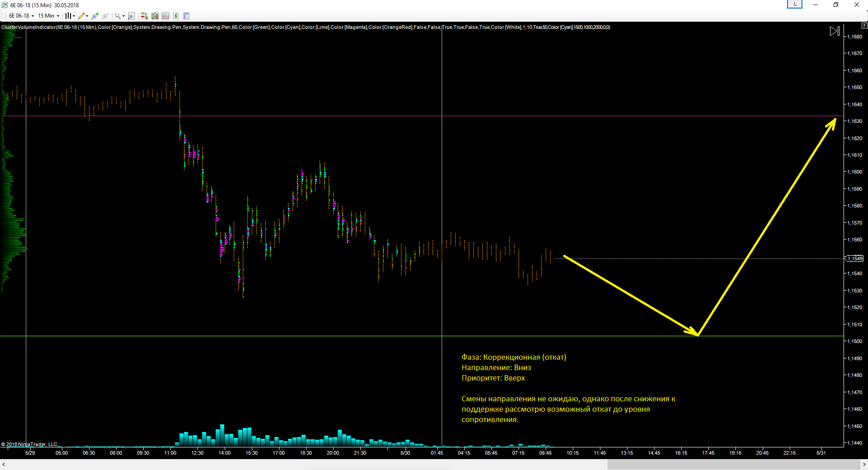The image size is (868, 470).
Task: Click the horizontal scrollbar right arrow
Action: [x=864, y=464]
